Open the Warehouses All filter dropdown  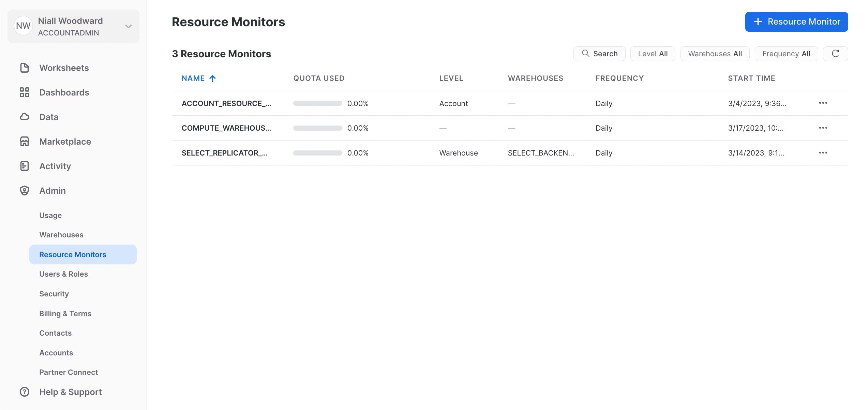(715, 54)
